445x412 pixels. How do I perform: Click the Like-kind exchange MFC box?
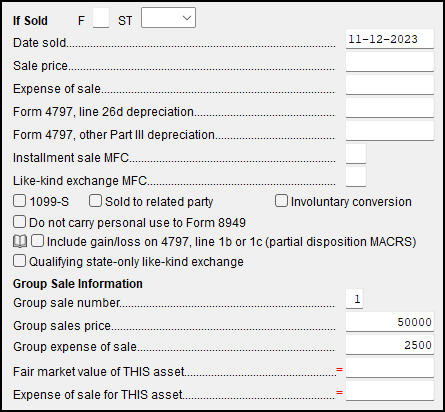pos(356,177)
